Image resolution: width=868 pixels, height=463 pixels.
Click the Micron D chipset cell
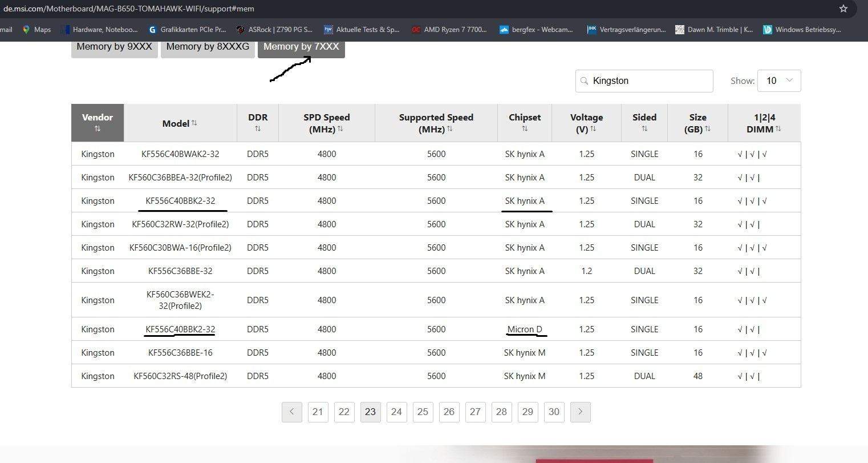525,329
